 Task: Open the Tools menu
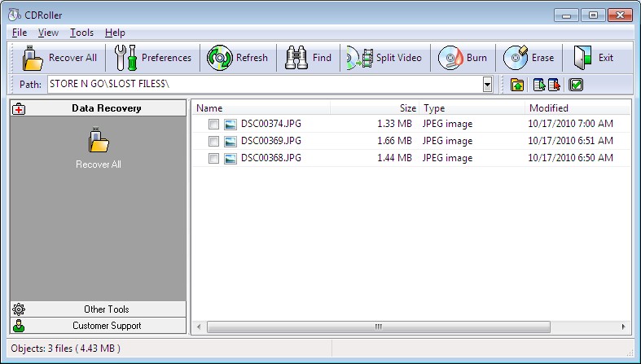click(x=81, y=33)
